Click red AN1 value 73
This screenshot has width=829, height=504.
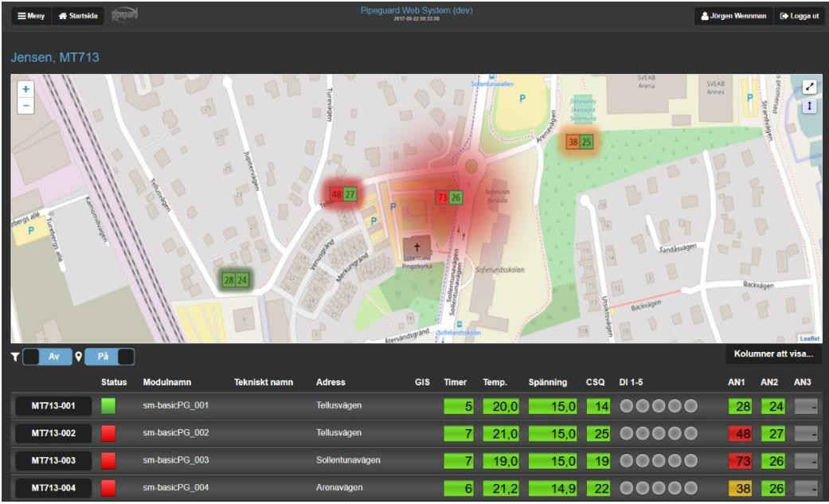pos(740,461)
